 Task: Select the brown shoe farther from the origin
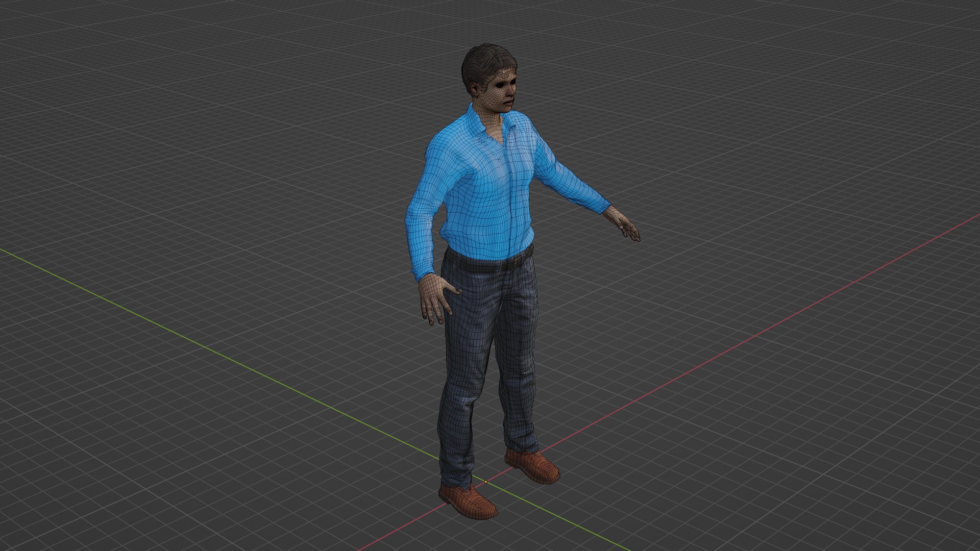coord(533,466)
